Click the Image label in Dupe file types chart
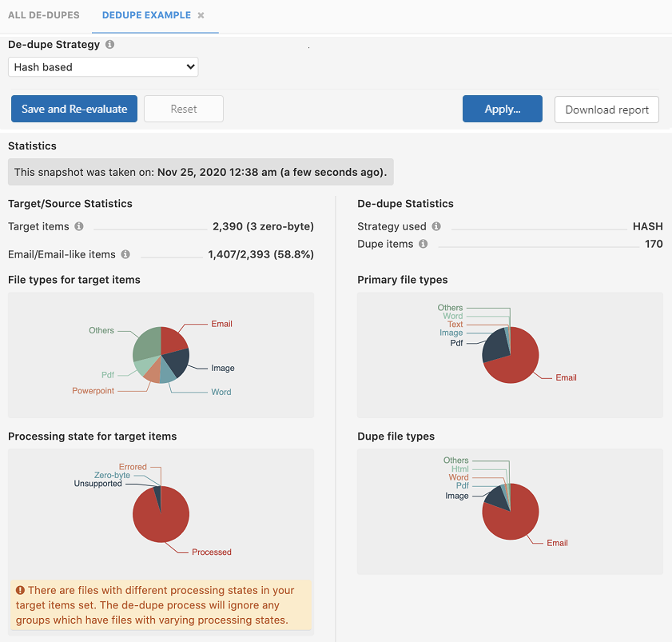 tap(456, 495)
